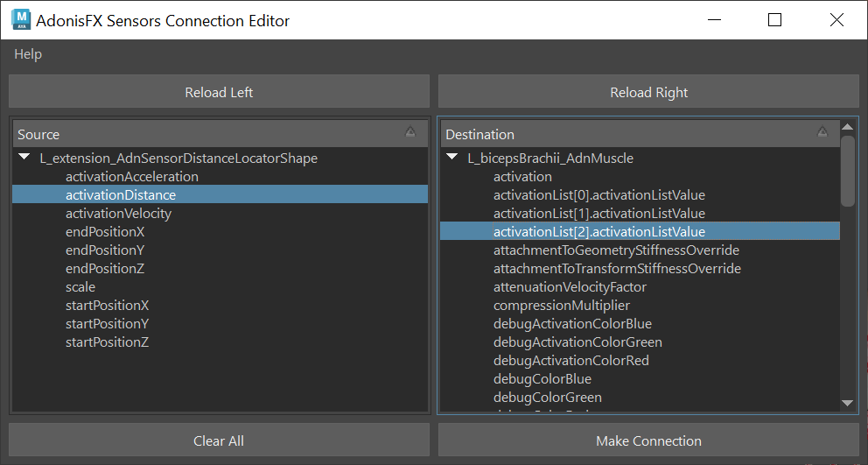This screenshot has width=868, height=465.
Task: Collapse the L_bicepsBrachii_AdnMuscle tree node
Action: coord(451,158)
